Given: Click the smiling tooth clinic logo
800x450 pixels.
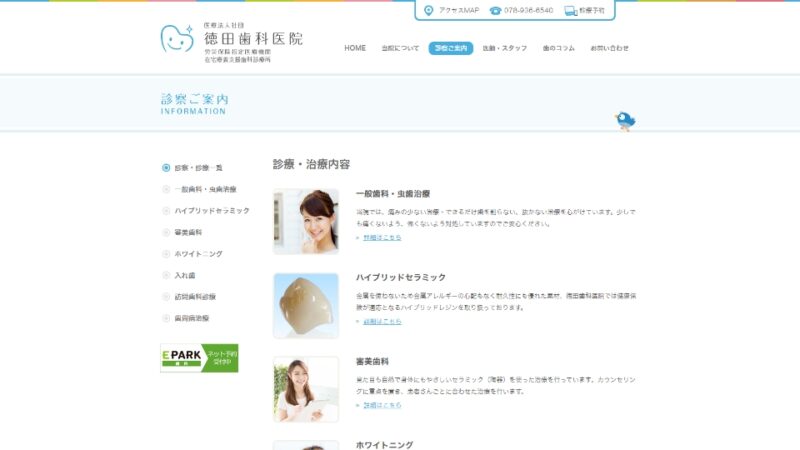Looking at the screenshot, I should (x=177, y=39).
